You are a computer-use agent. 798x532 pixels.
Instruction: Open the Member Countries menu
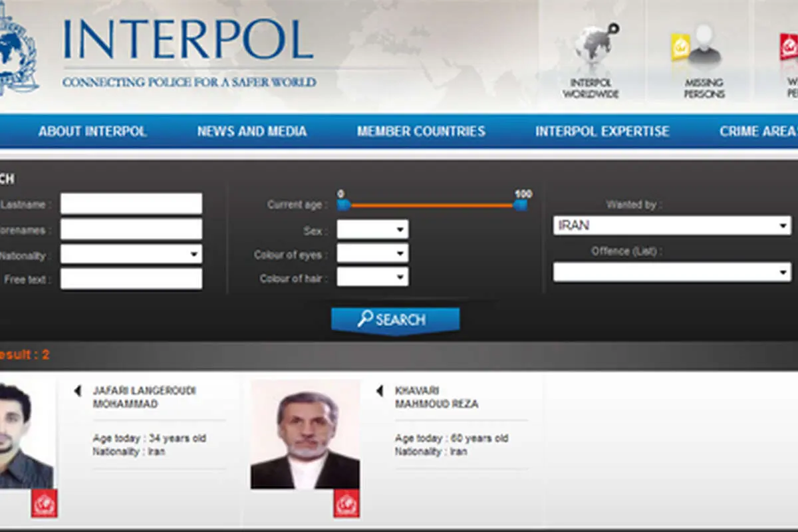tap(421, 131)
